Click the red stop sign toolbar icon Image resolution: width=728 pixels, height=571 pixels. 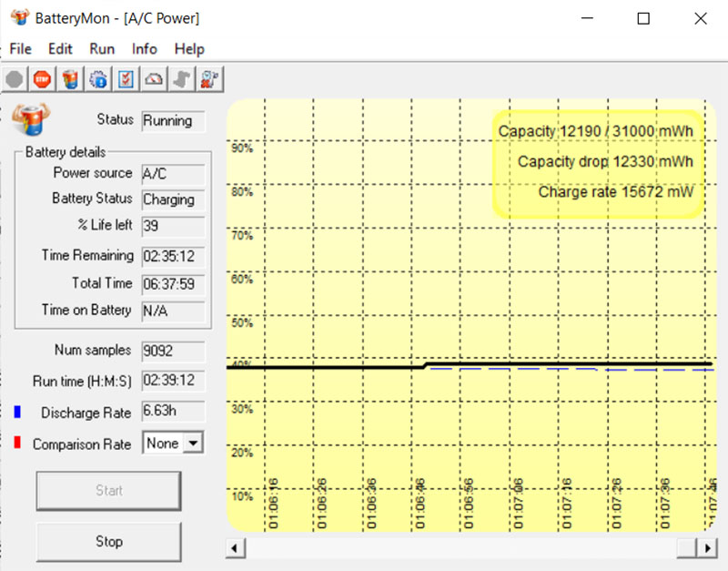[x=42, y=79]
